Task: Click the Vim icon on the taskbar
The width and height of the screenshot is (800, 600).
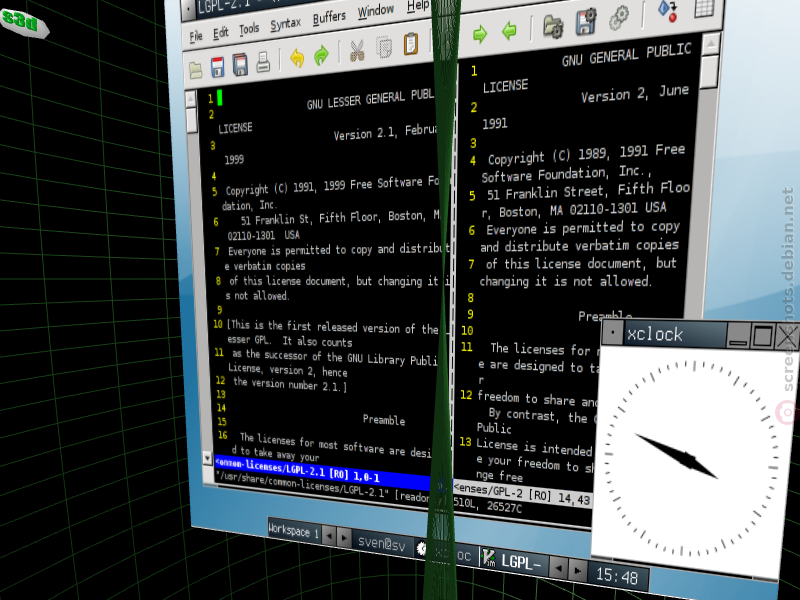Action: point(488,558)
